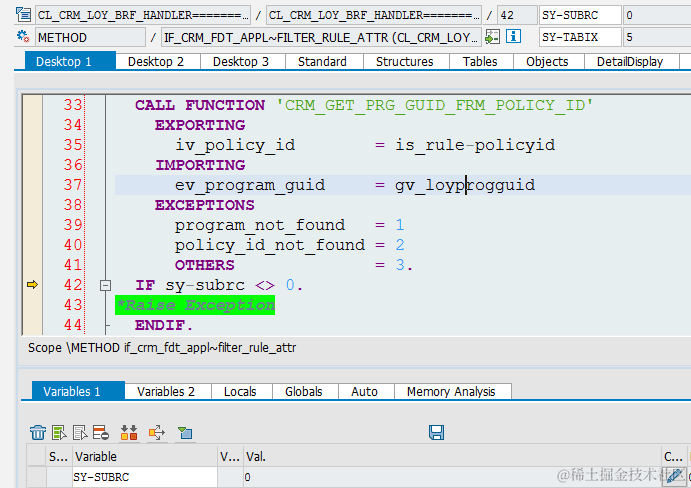
Task: Click the row selector for the SY-SUBRC row
Action: coord(37,477)
